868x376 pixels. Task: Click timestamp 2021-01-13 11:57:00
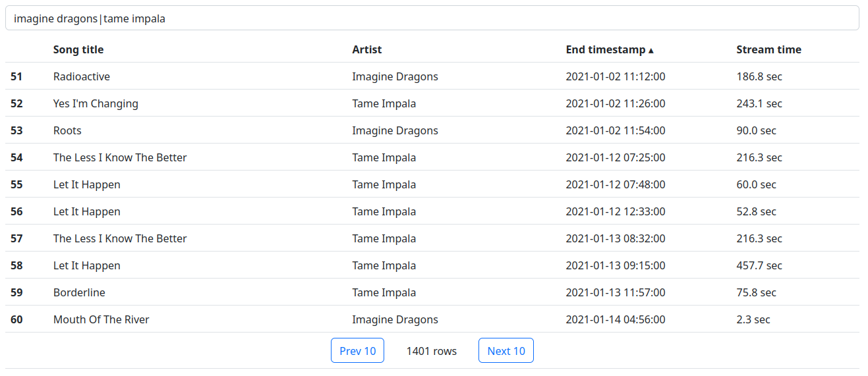pyautogui.click(x=616, y=292)
